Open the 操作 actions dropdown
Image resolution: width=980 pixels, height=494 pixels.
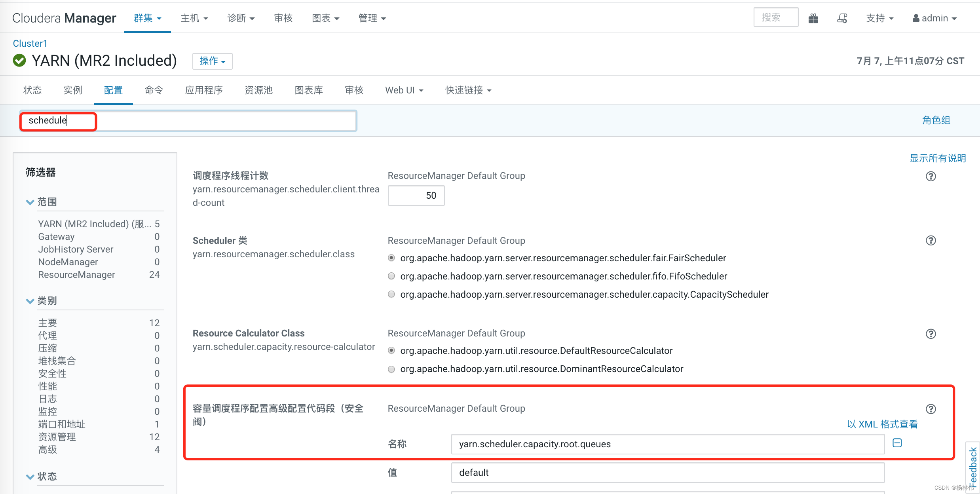pyautogui.click(x=212, y=61)
